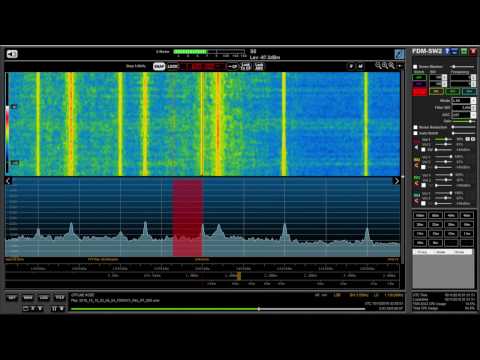
Task: Toggle the squelch checkbox under the first receiver
Action: 423,150
